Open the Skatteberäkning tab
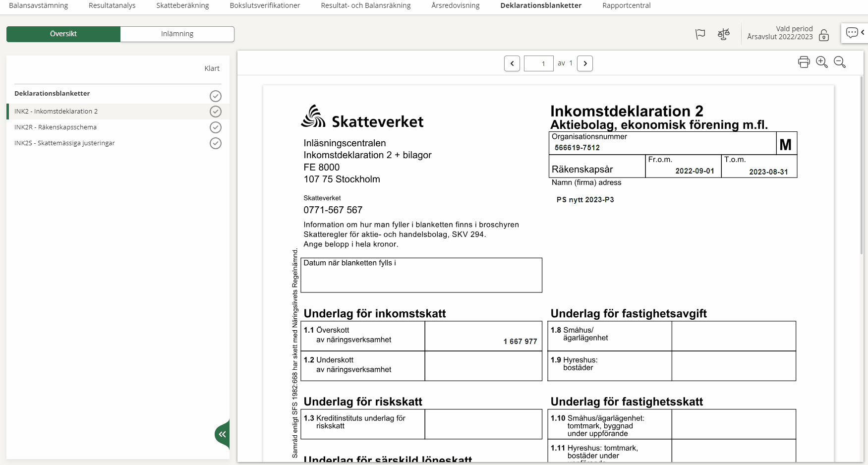Image resolution: width=868 pixels, height=465 pixels. pos(182,5)
